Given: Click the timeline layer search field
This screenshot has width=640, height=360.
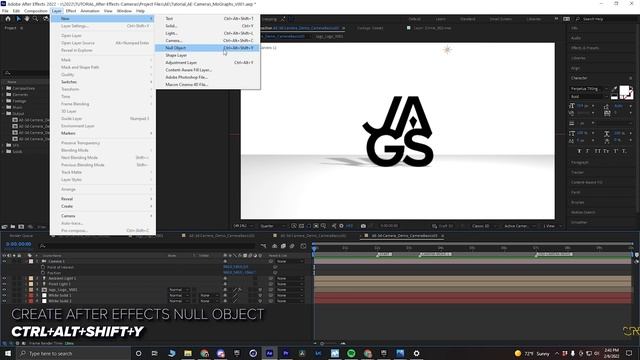Looking at the screenshot, I should [x=147, y=246].
